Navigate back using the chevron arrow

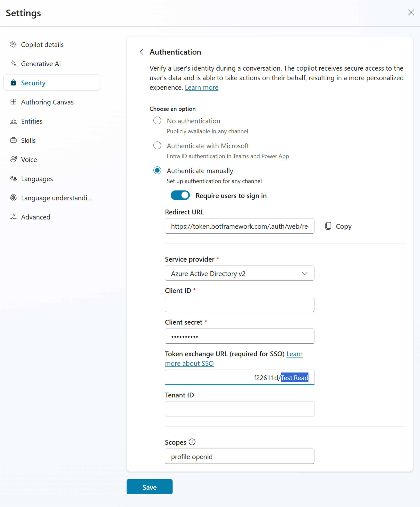pos(141,52)
